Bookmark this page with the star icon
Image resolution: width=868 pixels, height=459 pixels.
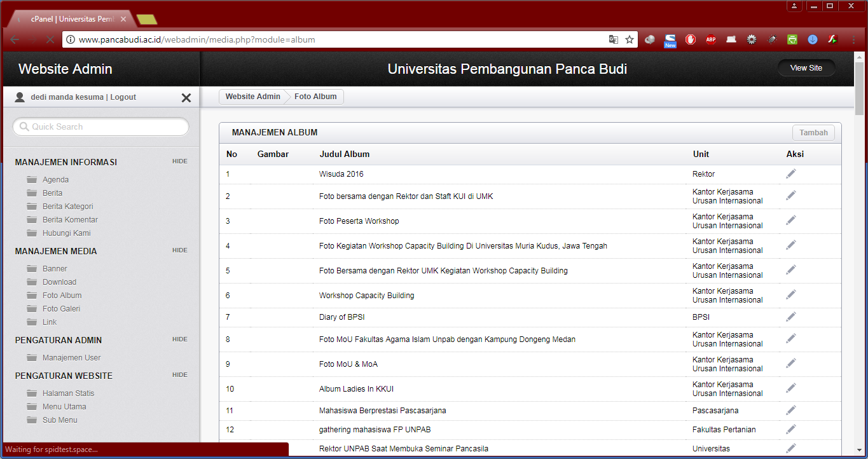point(630,39)
